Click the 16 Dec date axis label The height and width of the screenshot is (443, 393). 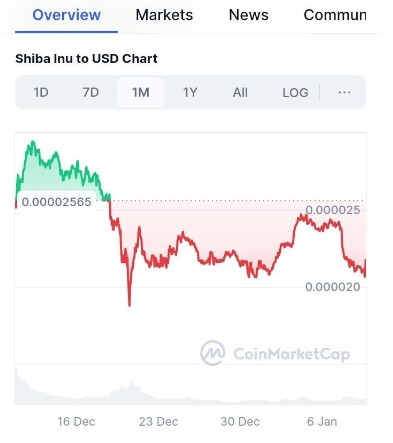tap(76, 422)
